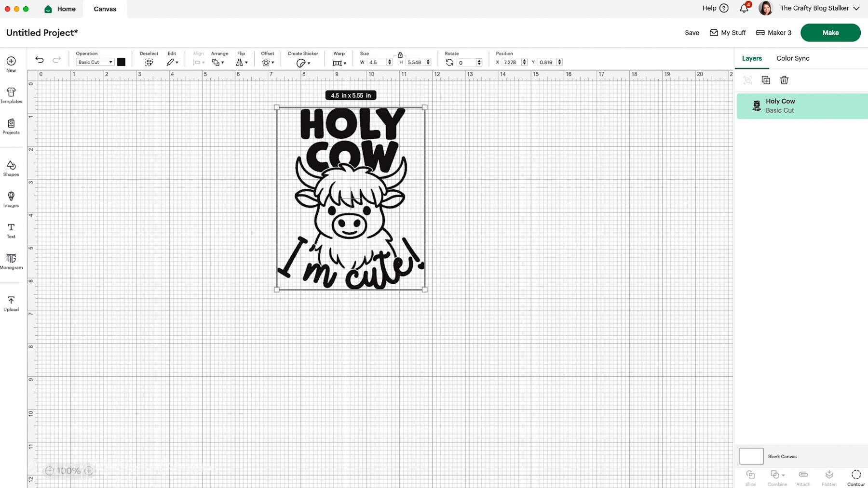Click the width field stepper arrows
Viewport: 868px width, 488px height.
pos(390,62)
